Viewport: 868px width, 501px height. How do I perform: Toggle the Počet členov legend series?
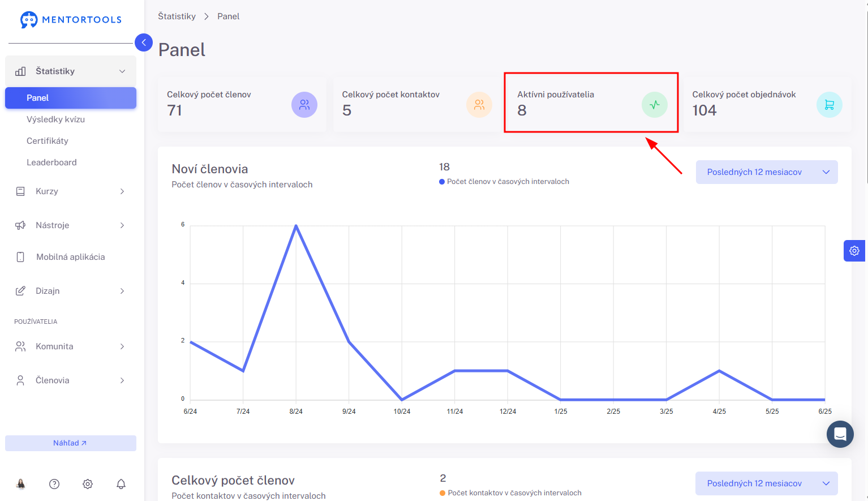point(504,182)
